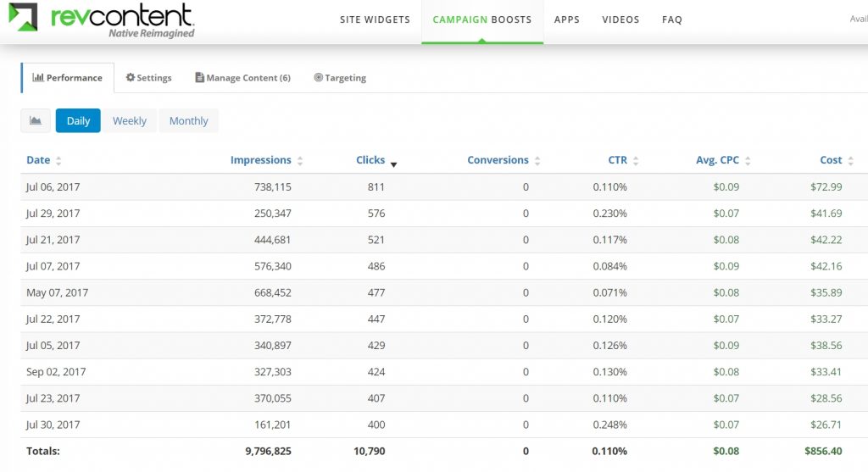Viewport: 868px width, 472px height.
Task: Select the Daily view toggle
Action: 78,121
